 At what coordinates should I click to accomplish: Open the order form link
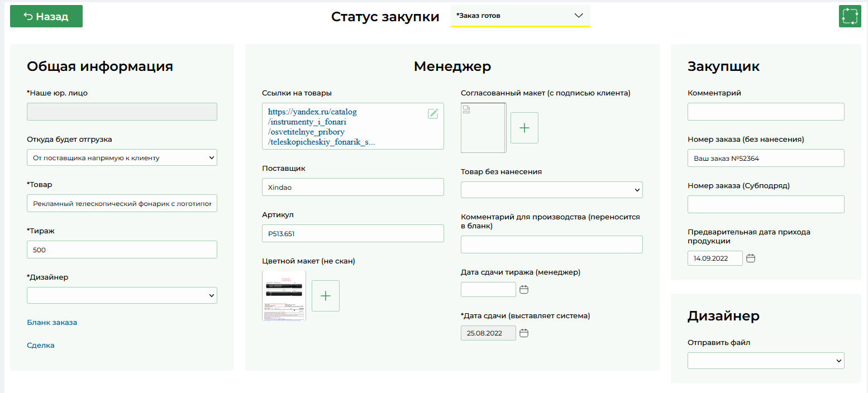coord(52,323)
